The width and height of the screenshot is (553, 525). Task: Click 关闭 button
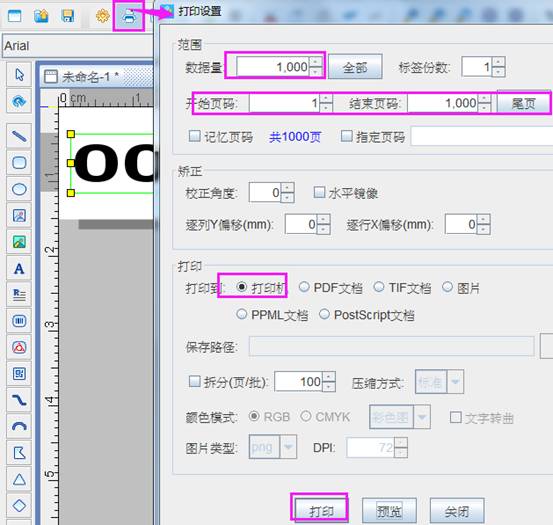457,511
